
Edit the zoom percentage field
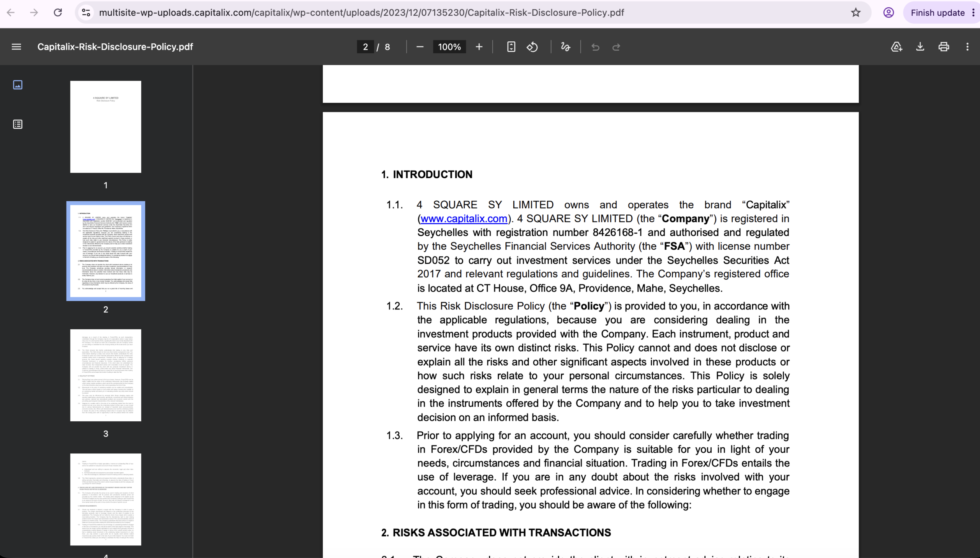449,47
